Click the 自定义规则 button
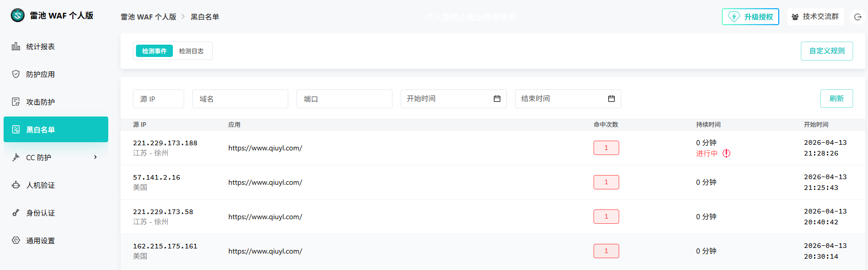This screenshot has height=270, width=868. [826, 51]
